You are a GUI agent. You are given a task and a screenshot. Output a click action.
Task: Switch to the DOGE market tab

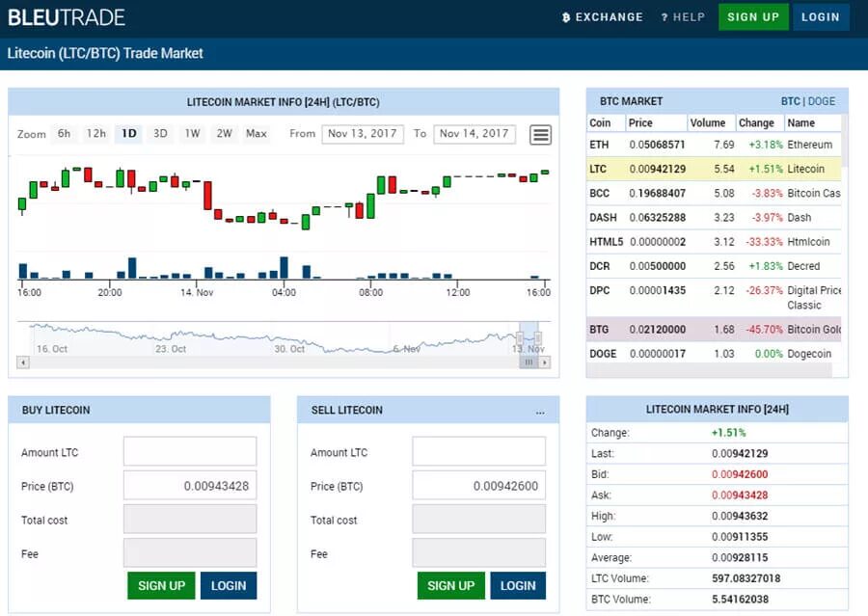(x=822, y=101)
